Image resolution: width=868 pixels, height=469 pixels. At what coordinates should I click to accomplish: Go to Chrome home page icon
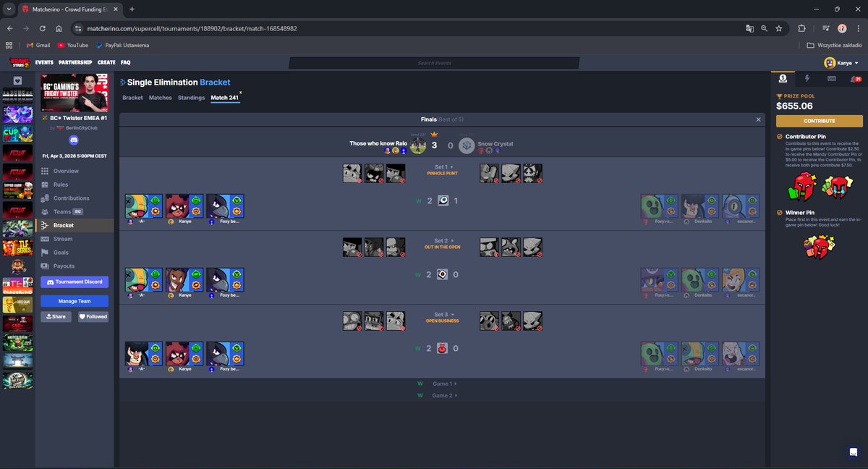60,28
